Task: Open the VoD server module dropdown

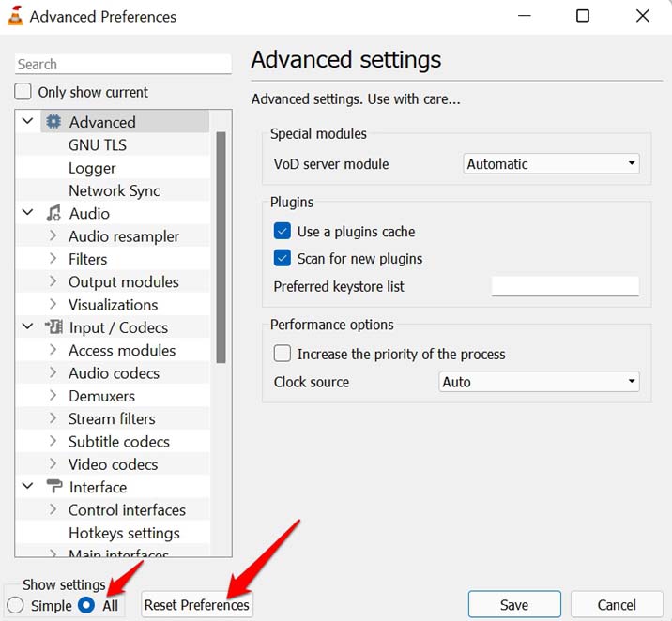Action: [552, 164]
